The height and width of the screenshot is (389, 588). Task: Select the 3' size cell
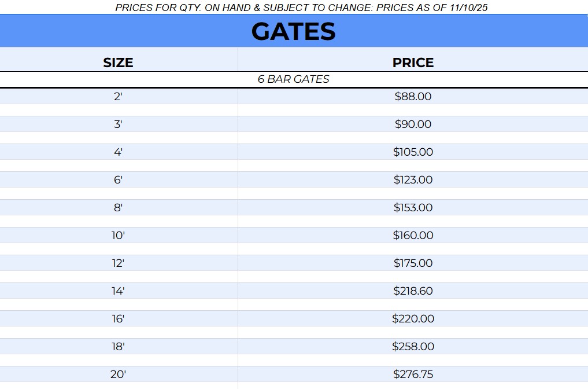pos(118,124)
